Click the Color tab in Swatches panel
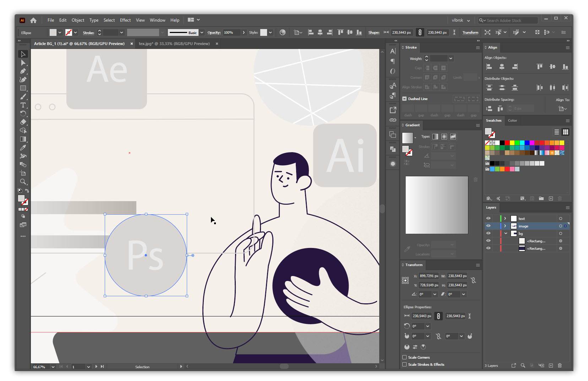The width and height of the screenshot is (588, 381). click(x=513, y=121)
